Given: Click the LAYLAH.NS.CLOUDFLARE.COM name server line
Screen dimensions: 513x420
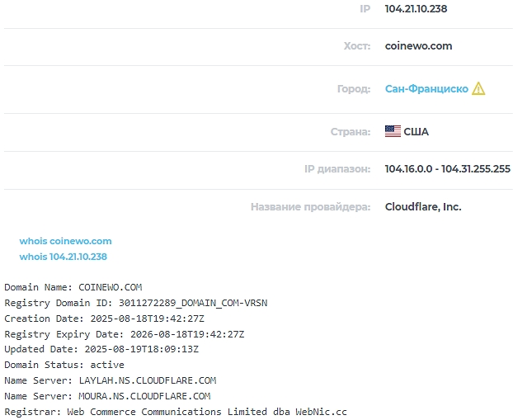Looking at the screenshot, I should 111,380.
